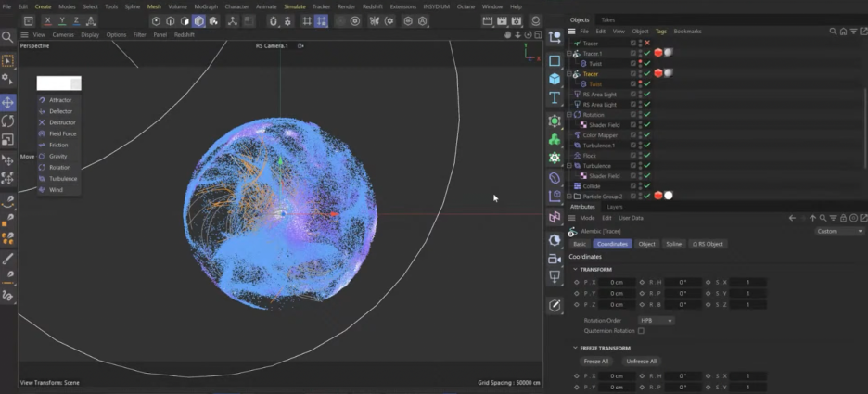Open the Spline attributes tab button
The image size is (868, 394).
(x=673, y=244)
